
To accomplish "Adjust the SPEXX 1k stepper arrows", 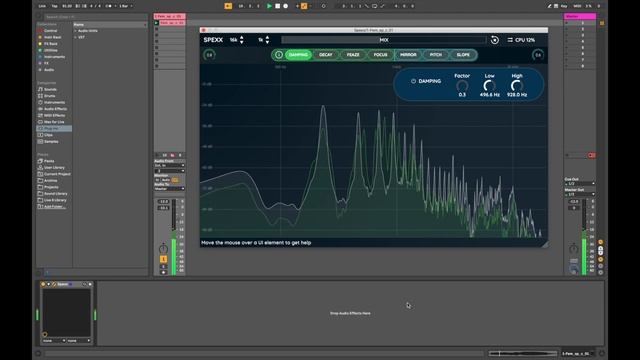I will pyautogui.click(x=267, y=40).
